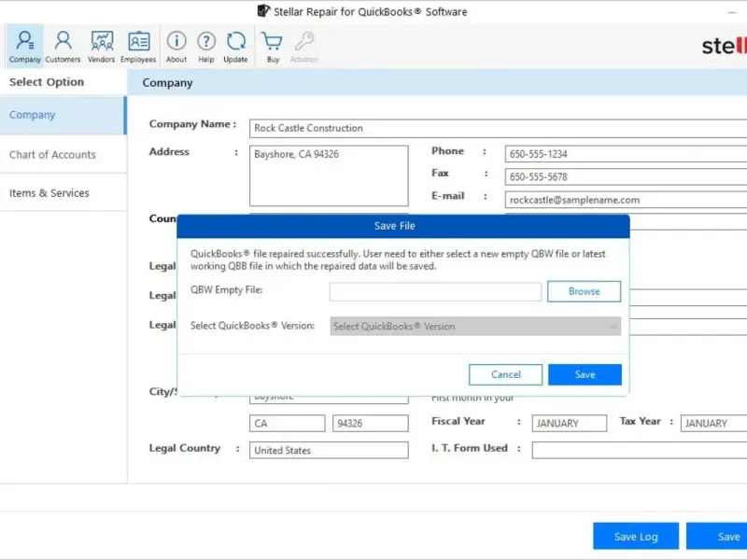Check for updates via Update icon

(x=235, y=46)
